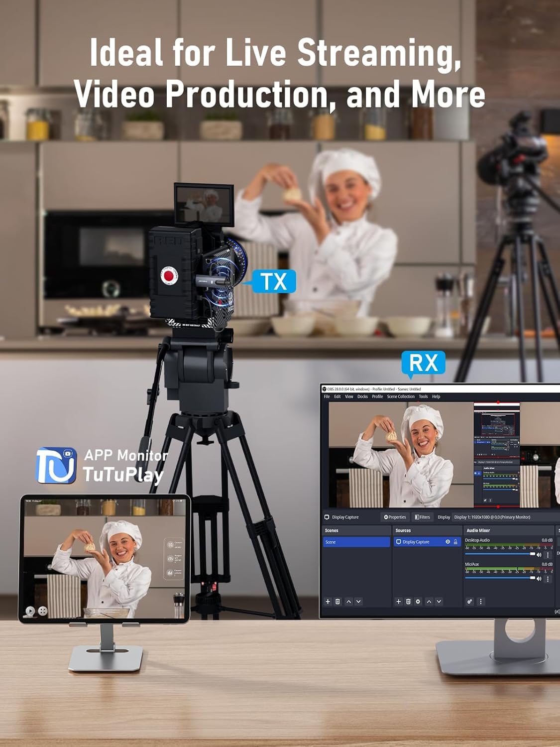Open advanced audio settings gear in Audio Mixer
This screenshot has height=747, width=560.
pyautogui.click(x=469, y=601)
